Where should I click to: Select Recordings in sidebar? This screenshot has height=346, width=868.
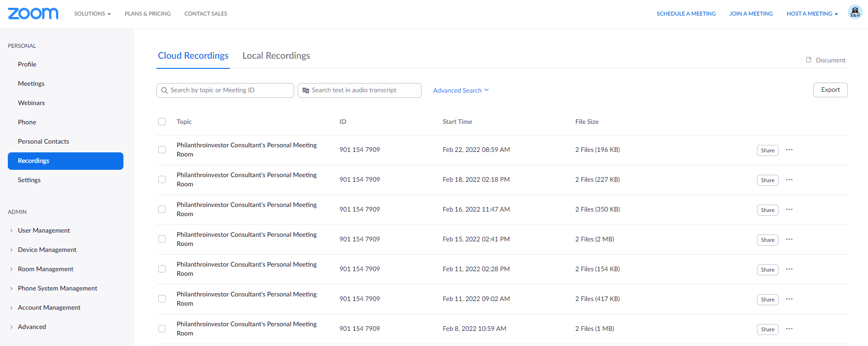(x=66, y=161)
